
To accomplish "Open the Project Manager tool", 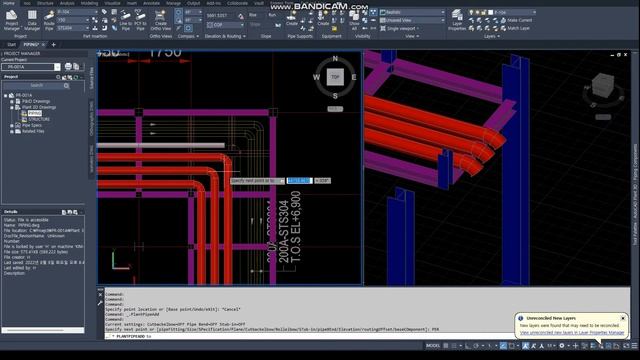I will pos(11,20).
